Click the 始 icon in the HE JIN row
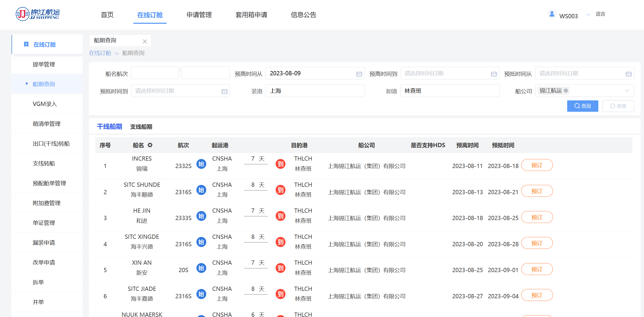Viewport: 644px width, 317px height. coord(201,216)
